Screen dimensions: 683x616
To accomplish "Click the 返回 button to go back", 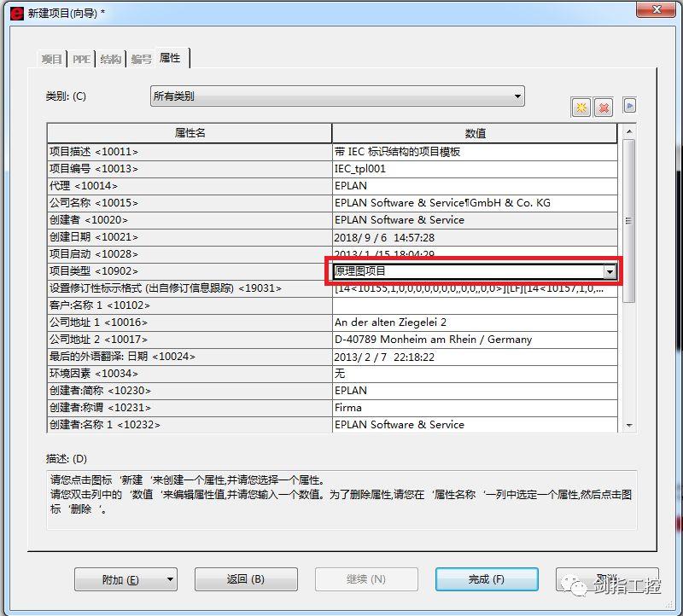I will (246, 579).
